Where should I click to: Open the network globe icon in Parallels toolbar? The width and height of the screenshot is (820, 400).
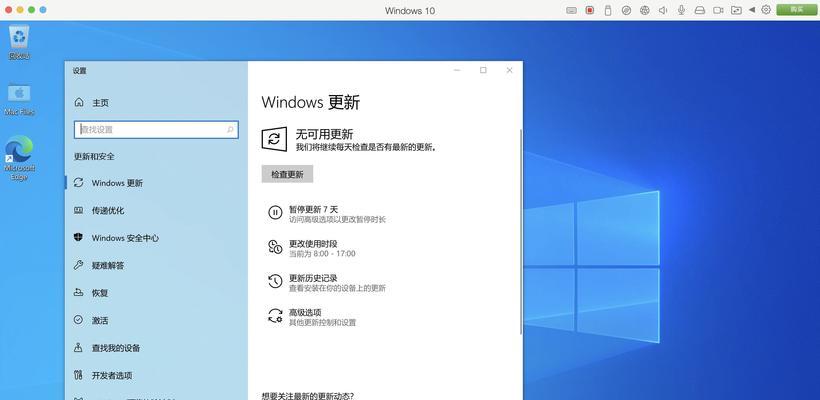[x=645, y=10]
